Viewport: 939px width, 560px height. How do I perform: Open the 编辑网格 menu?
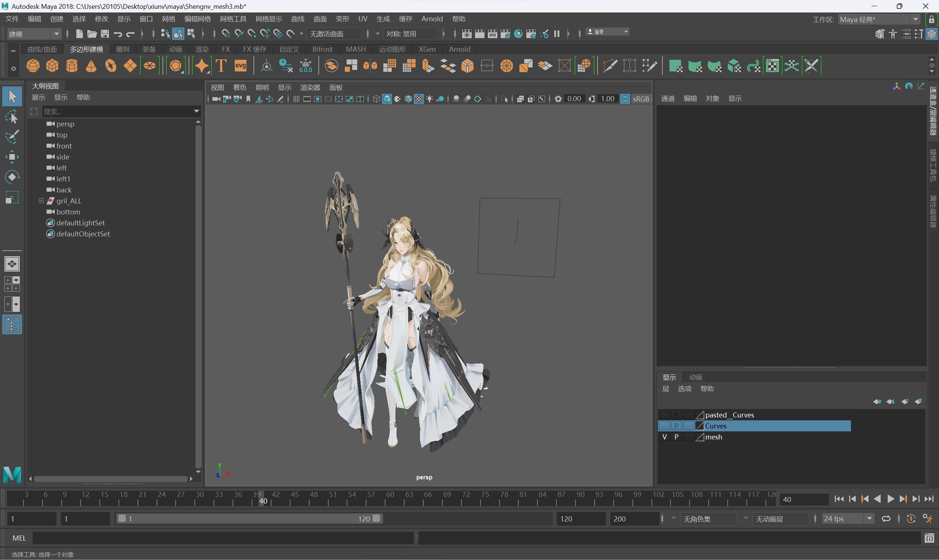pyautogui.click(x=197, y=19)
